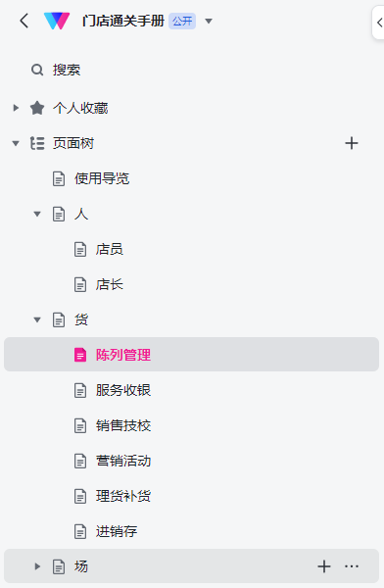Click the colorful V workspace logo
The height and width of the screenshot is (588, 384).
tap(57, 21)
